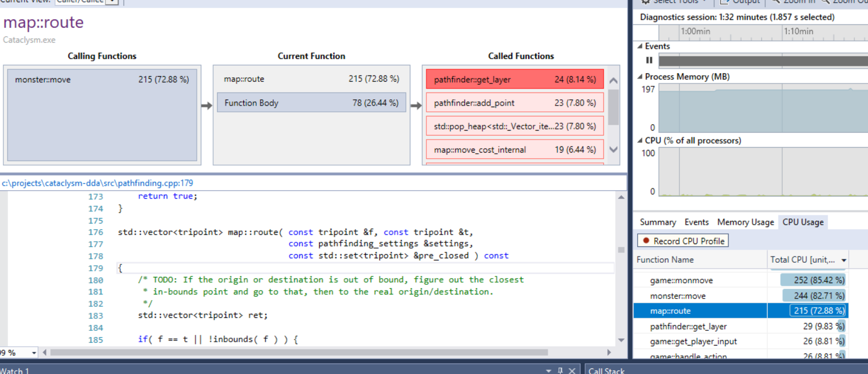Image resolution: width=868 pixels, height=374 pixels.
Task: Click the 1:00min mark on timeline ruler
Action: [695, 31]
